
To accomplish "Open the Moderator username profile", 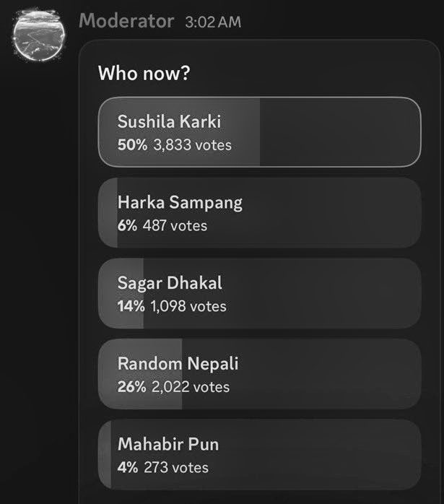I will tap(126, 21).
